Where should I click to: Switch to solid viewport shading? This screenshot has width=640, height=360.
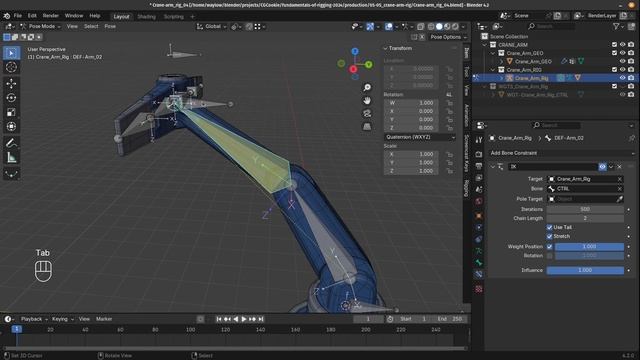tap(439, 27)
